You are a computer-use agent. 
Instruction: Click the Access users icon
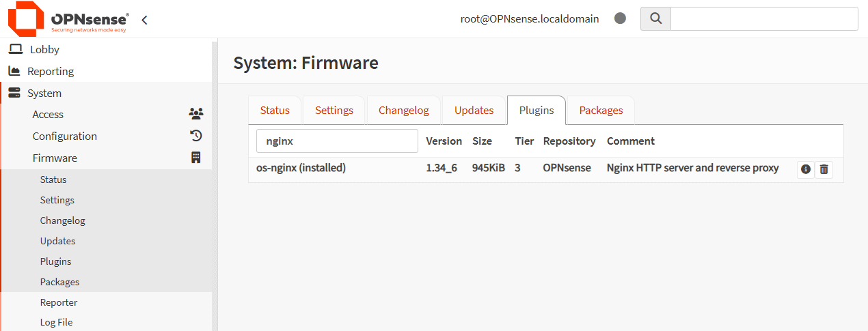pos(196,114)
